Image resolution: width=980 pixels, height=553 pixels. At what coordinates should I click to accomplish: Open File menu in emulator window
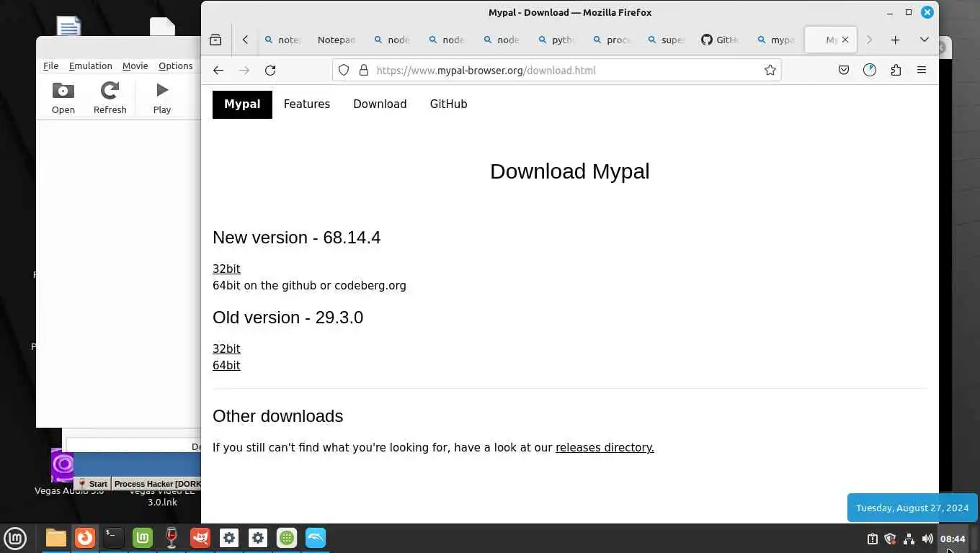tap(50, 66)
